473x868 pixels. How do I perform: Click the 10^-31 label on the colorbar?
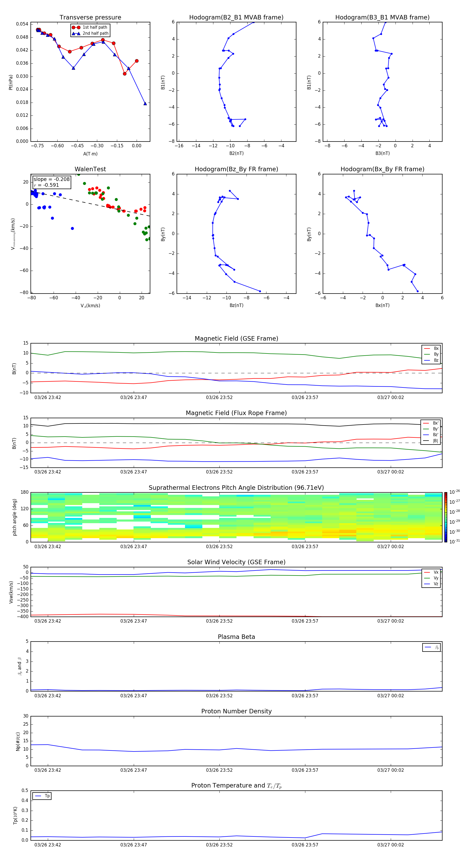(455, 542)
